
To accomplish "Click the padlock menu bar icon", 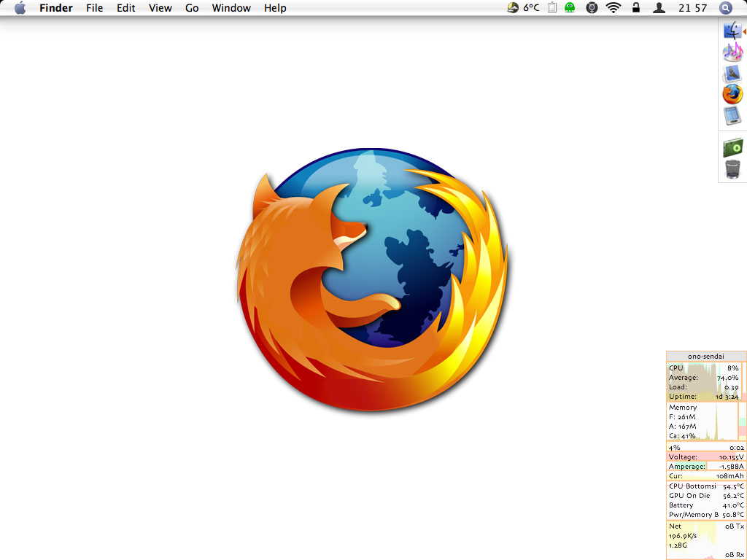I will [x=636, y=7].
